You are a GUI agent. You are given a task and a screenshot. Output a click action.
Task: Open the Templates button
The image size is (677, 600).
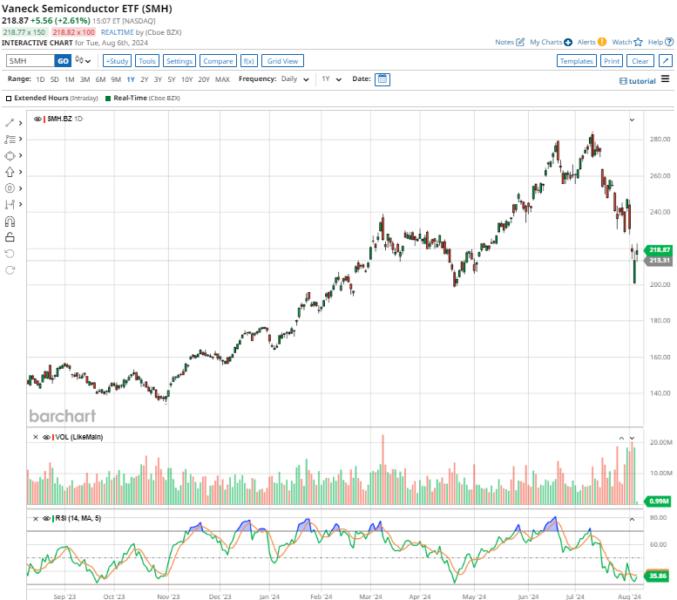click(x=576, y=61)
